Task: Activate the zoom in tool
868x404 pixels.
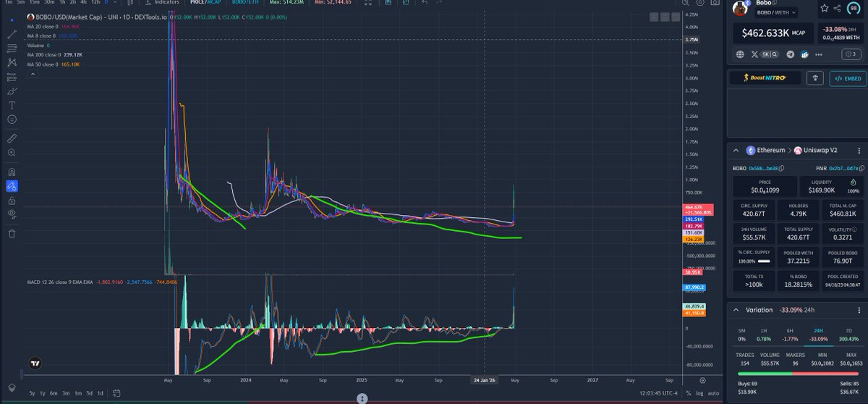Action: [x=12, y=153]
